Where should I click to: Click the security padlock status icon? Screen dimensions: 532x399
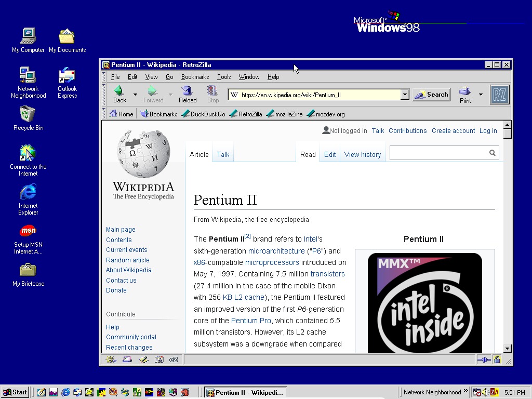[x=497, y=359]
